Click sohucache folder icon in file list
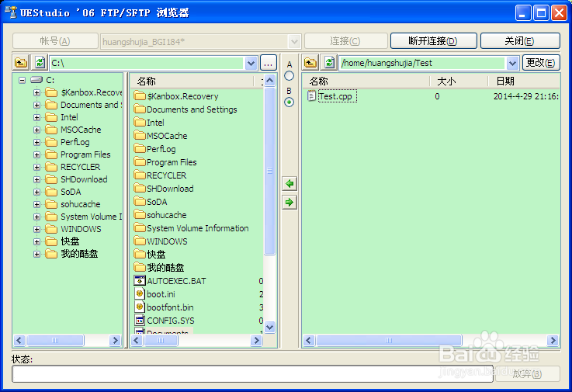The image size is (572, 392). (140, 214)
